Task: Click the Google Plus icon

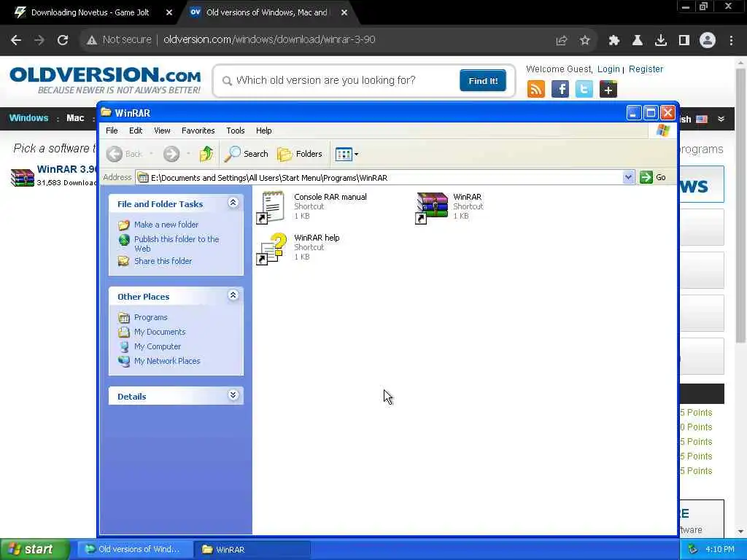Action: coord(608,89)
